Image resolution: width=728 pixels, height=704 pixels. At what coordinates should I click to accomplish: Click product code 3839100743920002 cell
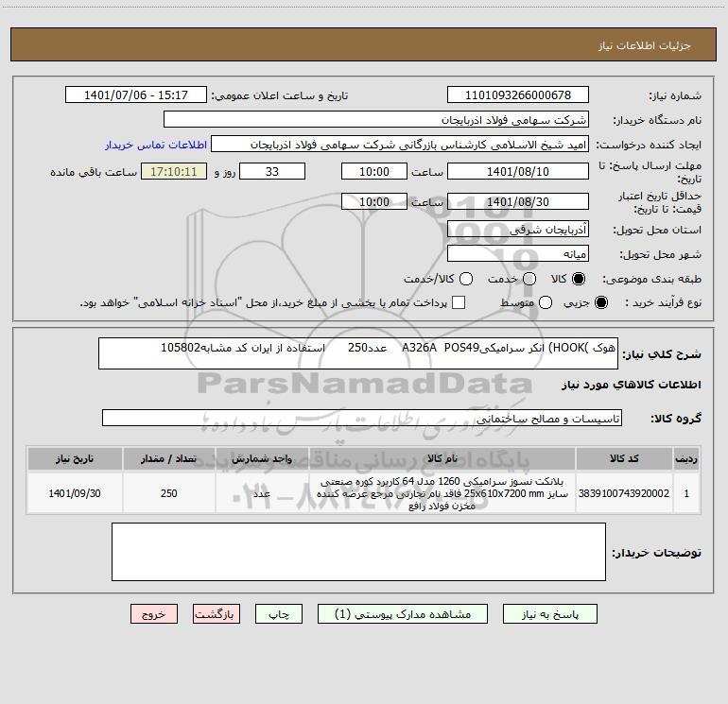click(624, 493)
